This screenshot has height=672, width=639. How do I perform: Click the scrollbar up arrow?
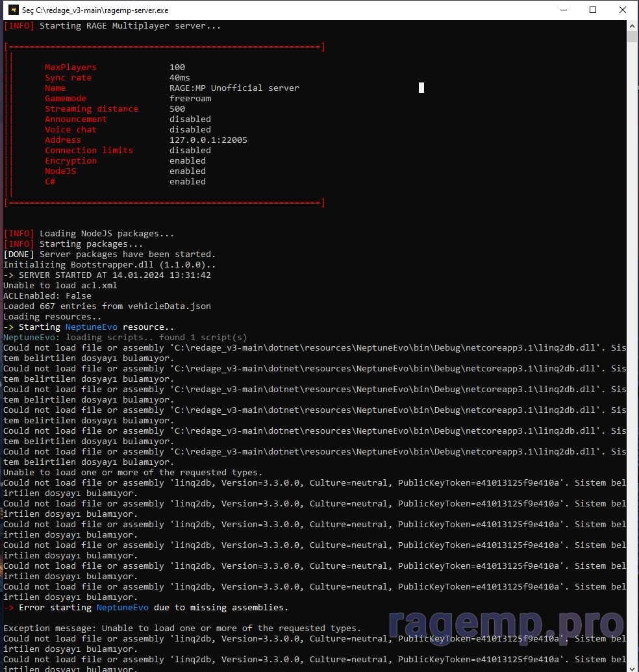point(633,25)
